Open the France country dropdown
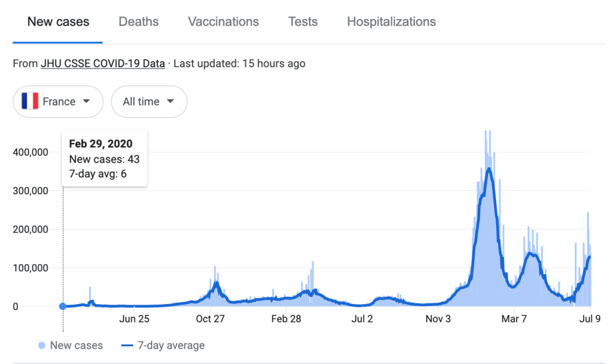The image size is (608, 364). [58, 102]
